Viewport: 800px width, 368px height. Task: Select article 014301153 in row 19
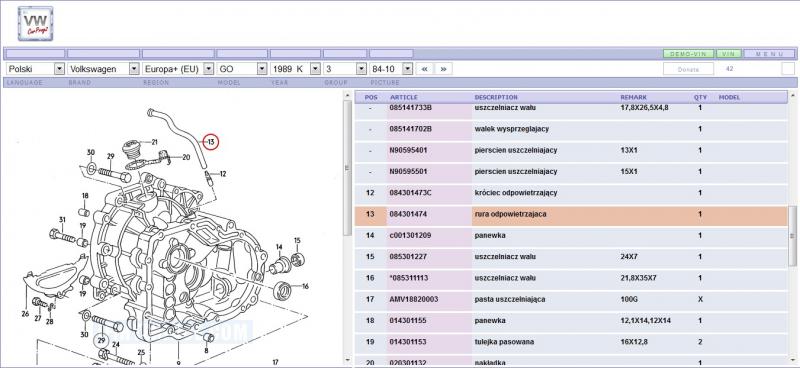[x=408, y=342]
